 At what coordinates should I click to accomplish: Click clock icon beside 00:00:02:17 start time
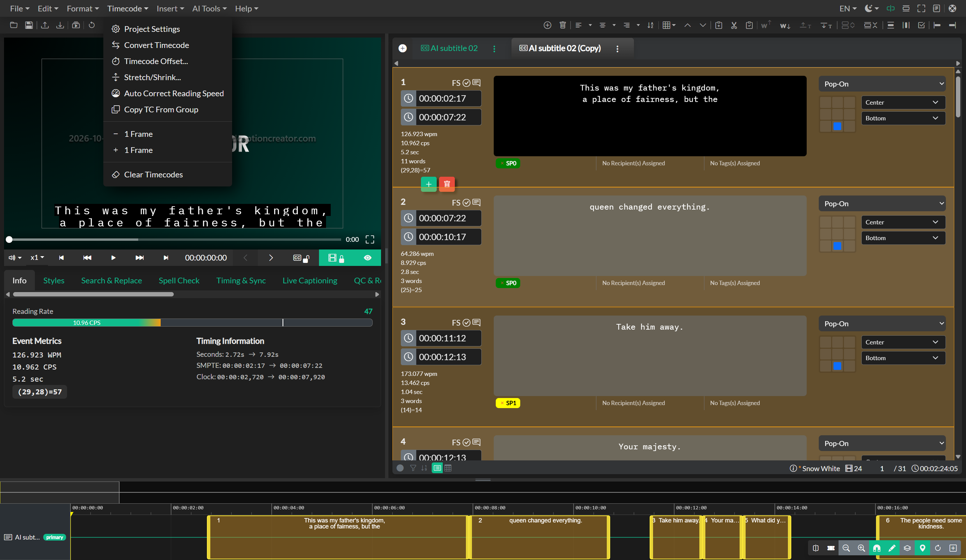pyautogui.click(x=409, y=99)
